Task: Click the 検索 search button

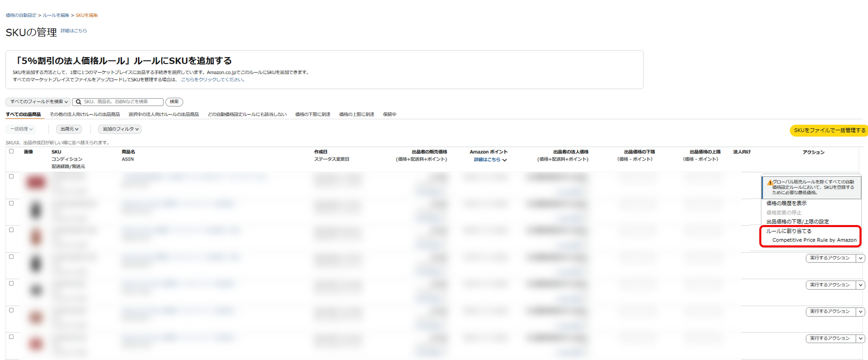Action: (x=174, y=102)
